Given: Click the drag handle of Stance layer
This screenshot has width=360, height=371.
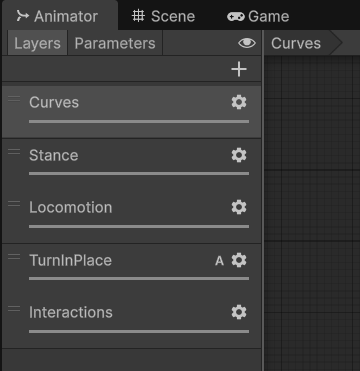Looking at the screenshot, I should click(x=14, y=152).
